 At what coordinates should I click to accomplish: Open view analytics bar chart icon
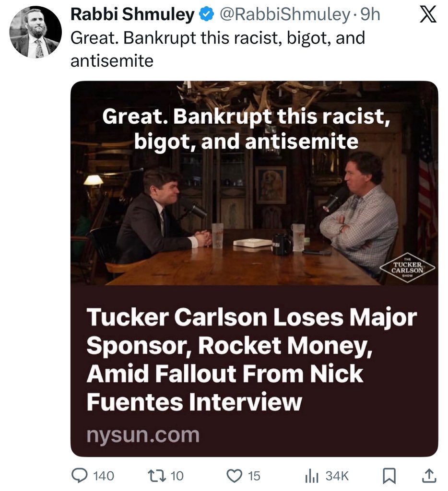312,476
